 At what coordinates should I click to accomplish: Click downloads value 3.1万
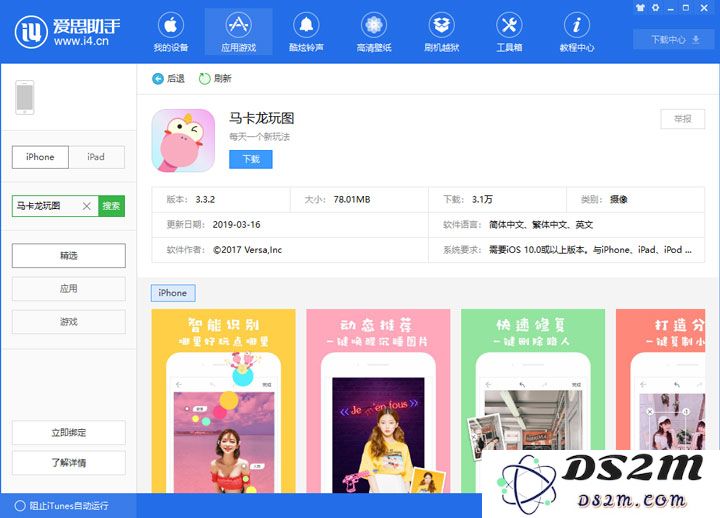click(482, 199)
